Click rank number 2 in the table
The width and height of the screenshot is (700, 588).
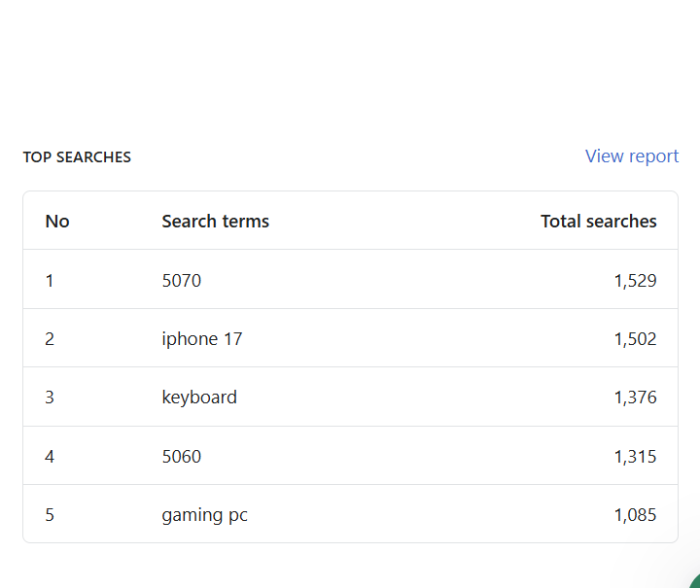50,339
